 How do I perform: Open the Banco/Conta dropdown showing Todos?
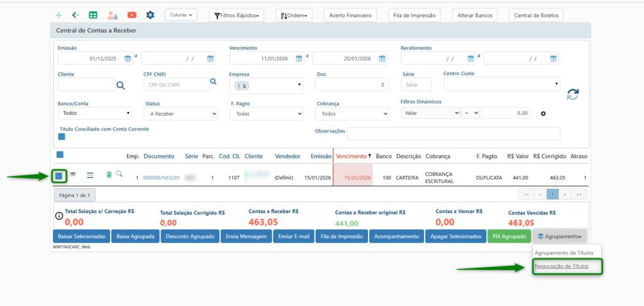click(94, 114)
